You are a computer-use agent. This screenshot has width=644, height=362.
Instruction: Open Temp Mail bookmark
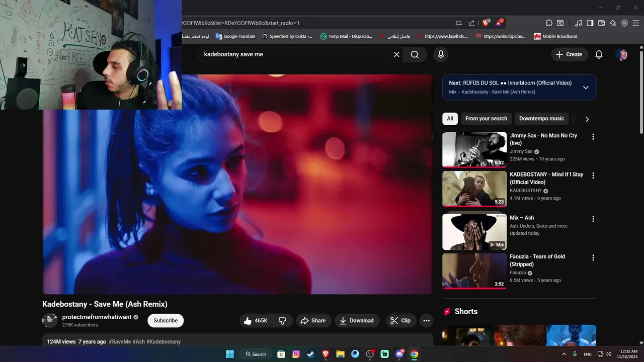(347, 36)
